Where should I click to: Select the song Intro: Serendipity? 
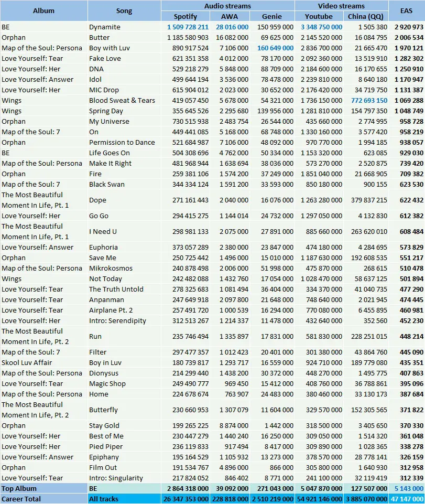click(117, 321)
